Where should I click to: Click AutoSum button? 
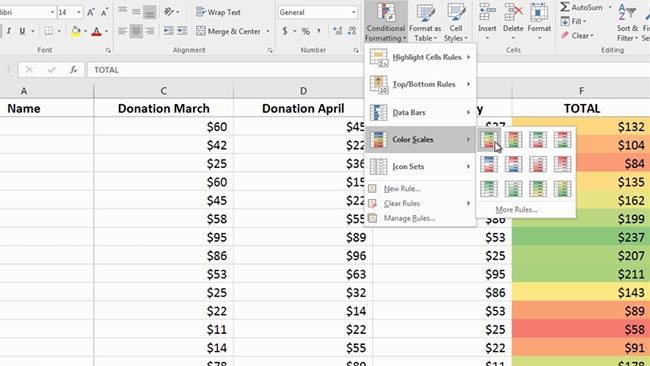coord(581,7)
